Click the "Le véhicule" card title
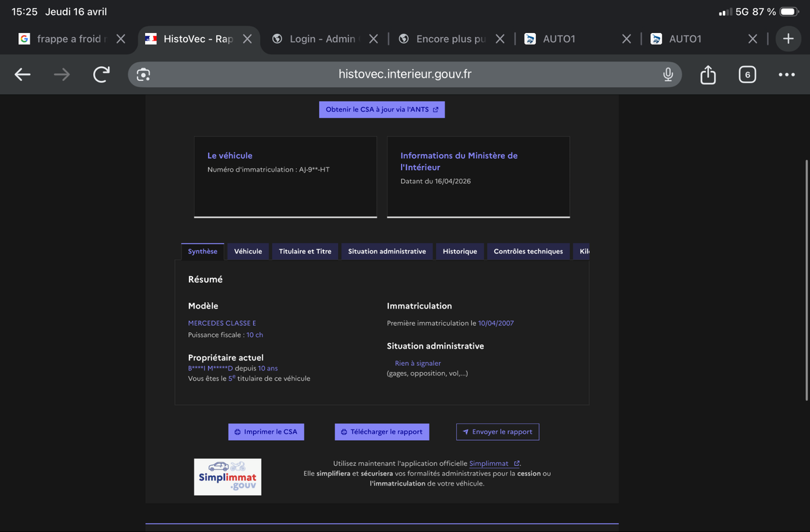This screenshot has width=810, height=532. pos(230,155)
